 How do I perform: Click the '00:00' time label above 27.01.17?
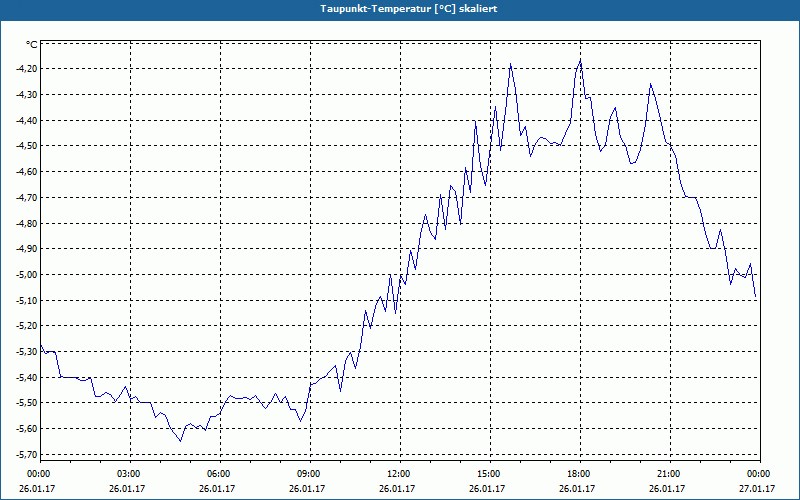pos(760,474)
